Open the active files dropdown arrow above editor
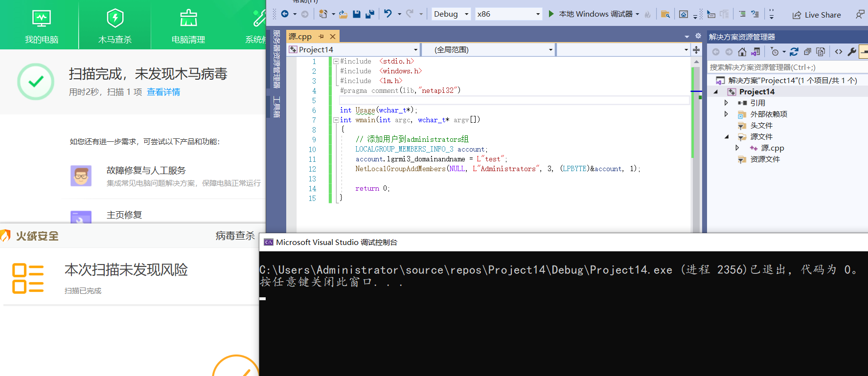Image resolution: width=868 pixels, height=376 pixels. point(686,37)
